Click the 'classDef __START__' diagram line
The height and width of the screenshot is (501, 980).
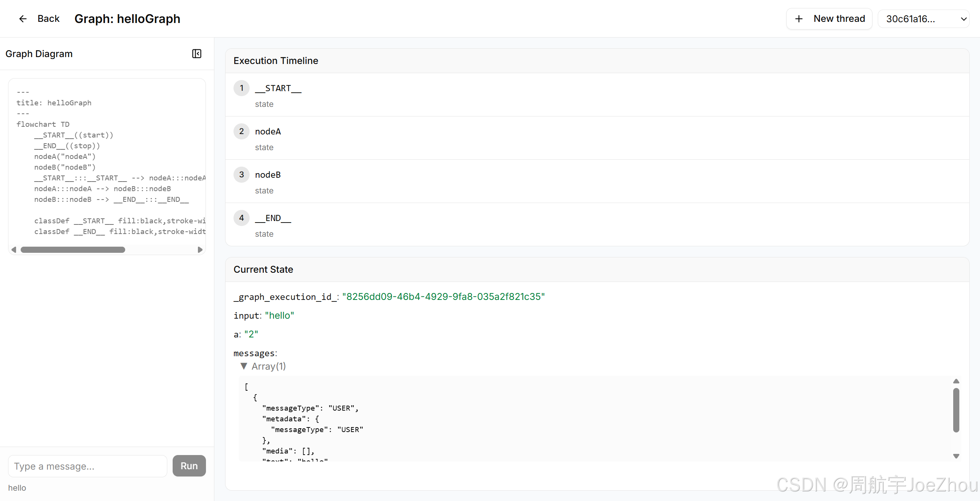(x=120, y=221)
